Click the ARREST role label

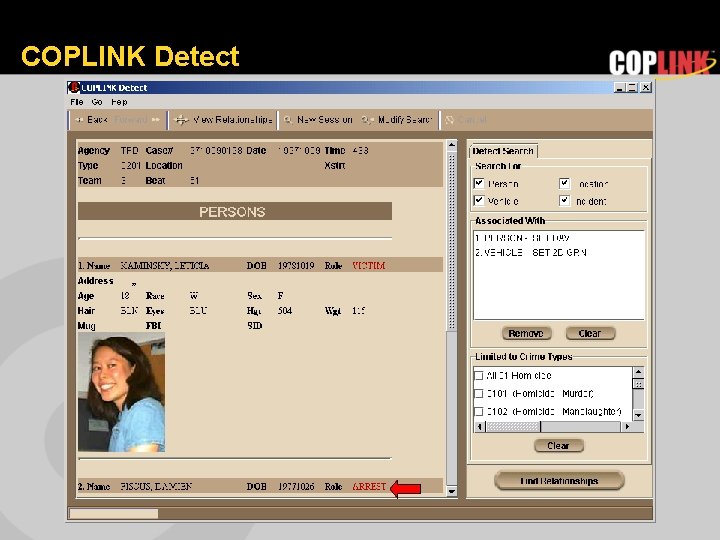[x=369, y=486]
